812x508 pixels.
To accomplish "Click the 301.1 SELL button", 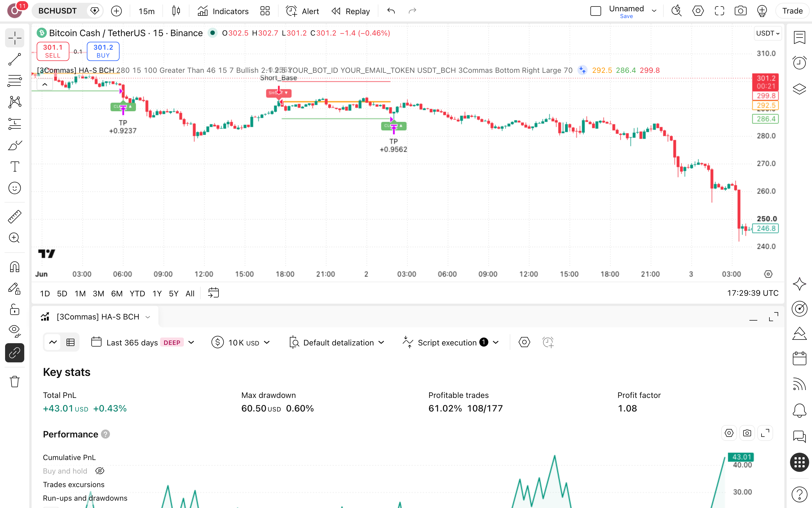I will pyautogui.click(x=53, y=51).
